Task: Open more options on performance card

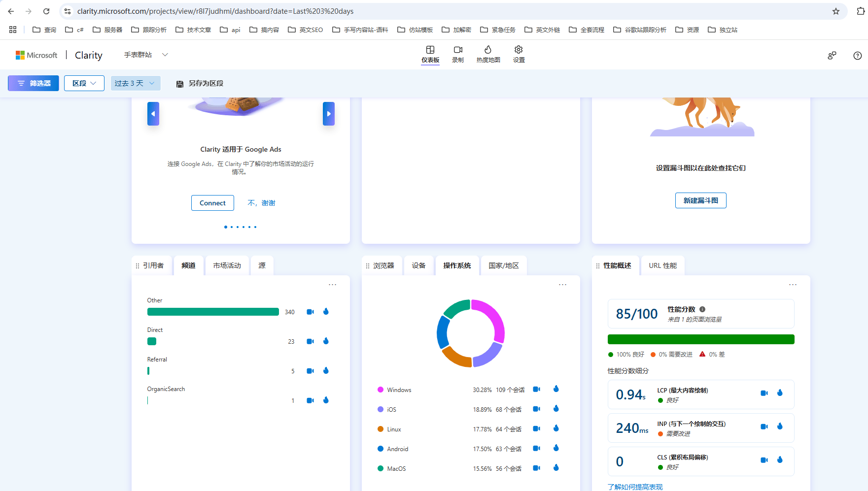Action: click(793, 285)
